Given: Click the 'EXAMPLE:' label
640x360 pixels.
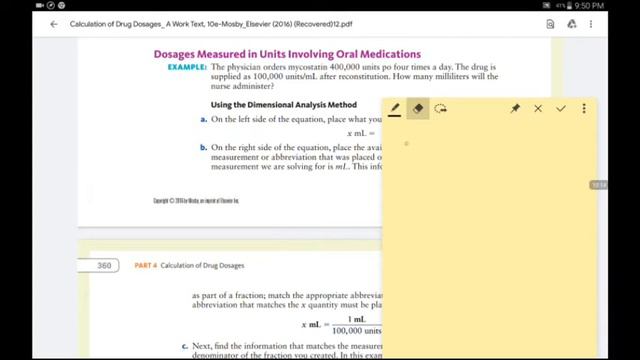Looking at the screenshot, I should point(187,67).
